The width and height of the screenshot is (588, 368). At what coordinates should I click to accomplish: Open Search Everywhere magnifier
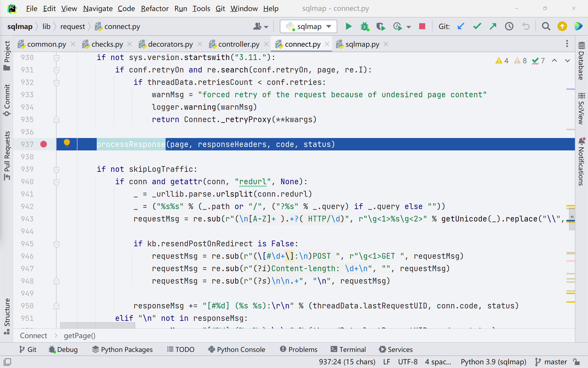(x=546, y=26)
